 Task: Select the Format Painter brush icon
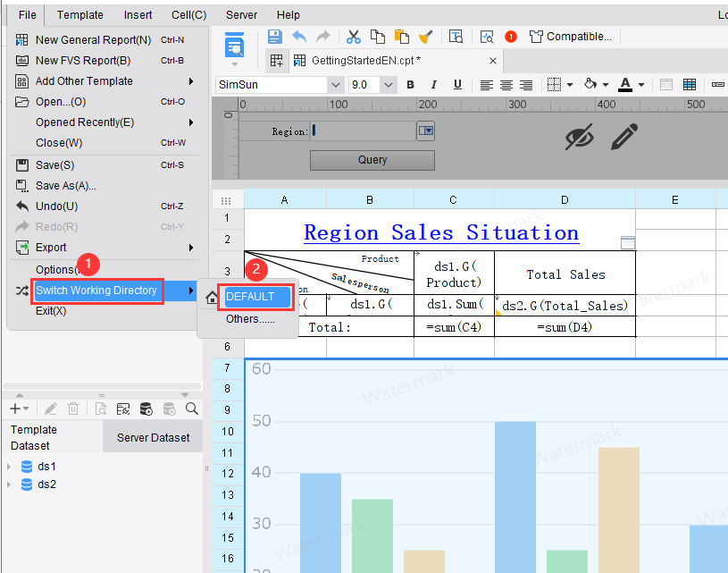(x=426, y=37)
